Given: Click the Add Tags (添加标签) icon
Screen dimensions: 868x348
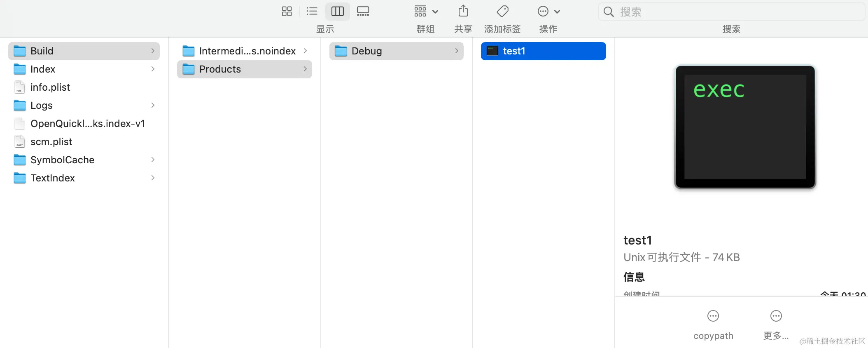Looking at the screenshot, I should pos(502,11).
